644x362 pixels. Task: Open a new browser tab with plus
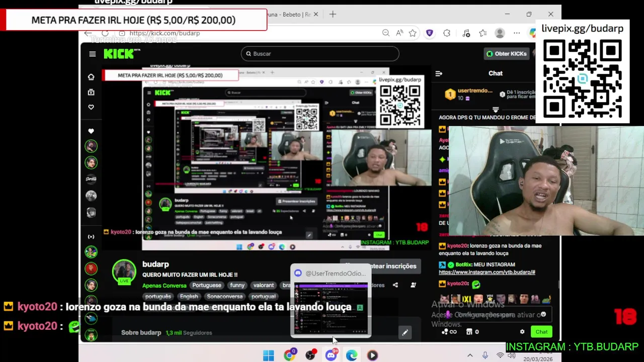pos(333,14)
